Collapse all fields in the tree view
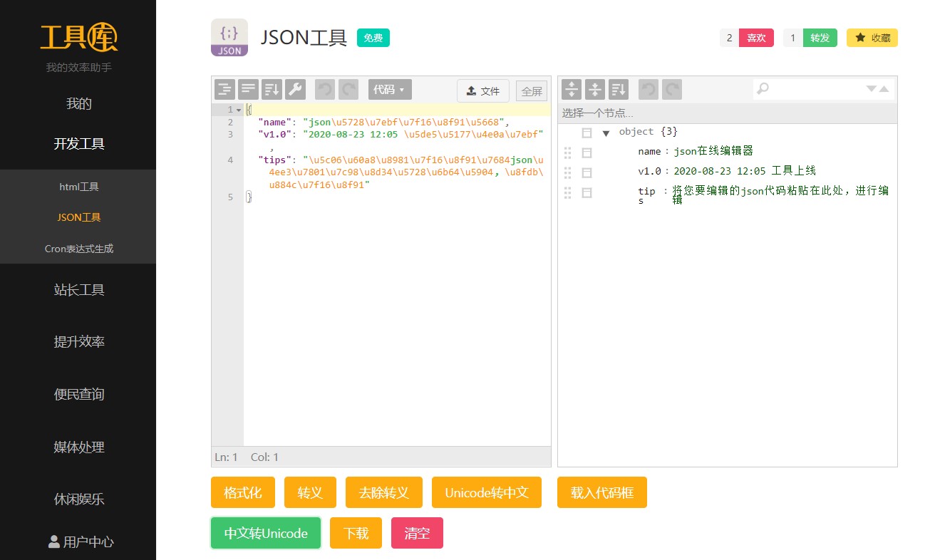 (595, 90)
